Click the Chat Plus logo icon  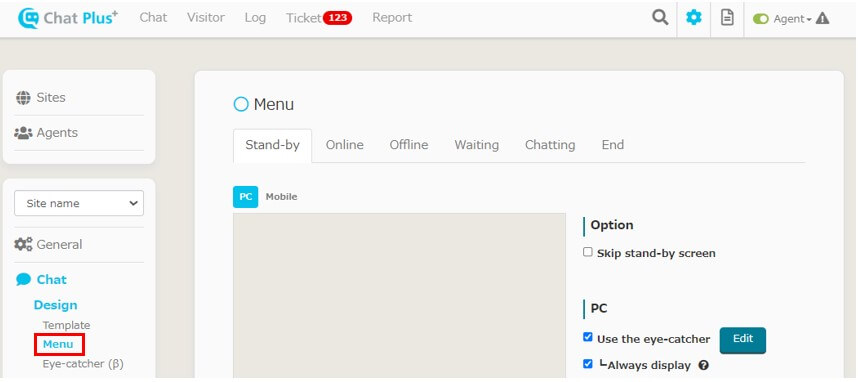[x=28, y=18]
